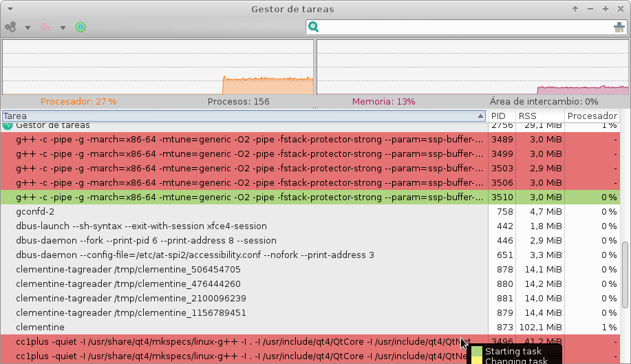The width and height of the screenshot is (631, 364).
Task: Select the dbus-launch --sh-syntax row
Action: click(310, 226)
